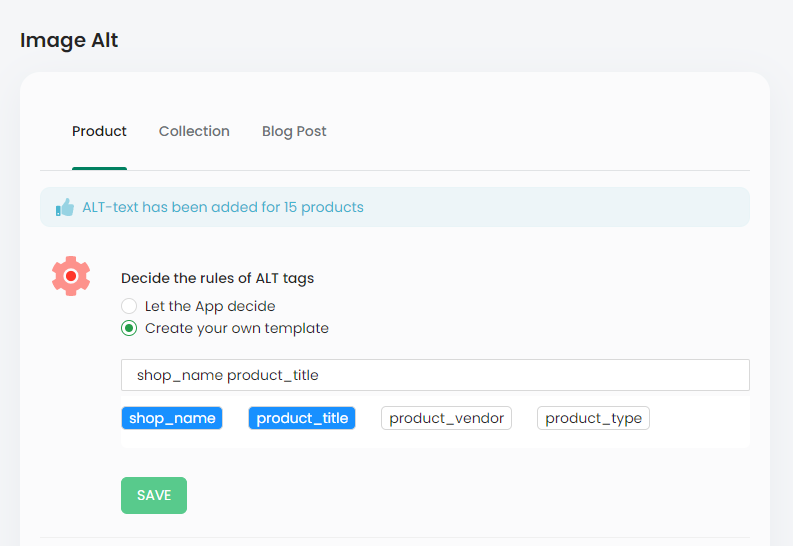This screenshot has width=793, height=546.
Task: Click the thumbs-up icon in the notification banner
Action: [65, 207]
